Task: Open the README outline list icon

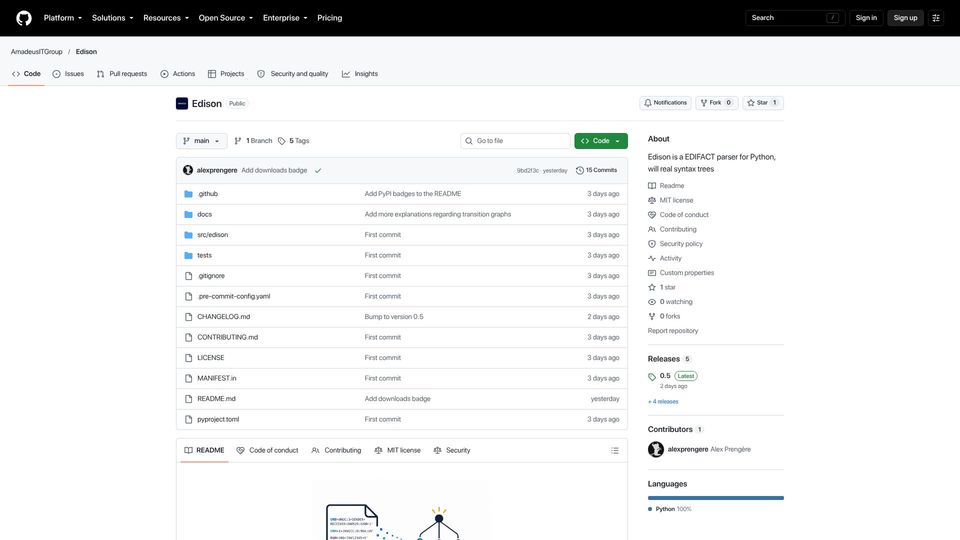Action: (x=615, y=451)
